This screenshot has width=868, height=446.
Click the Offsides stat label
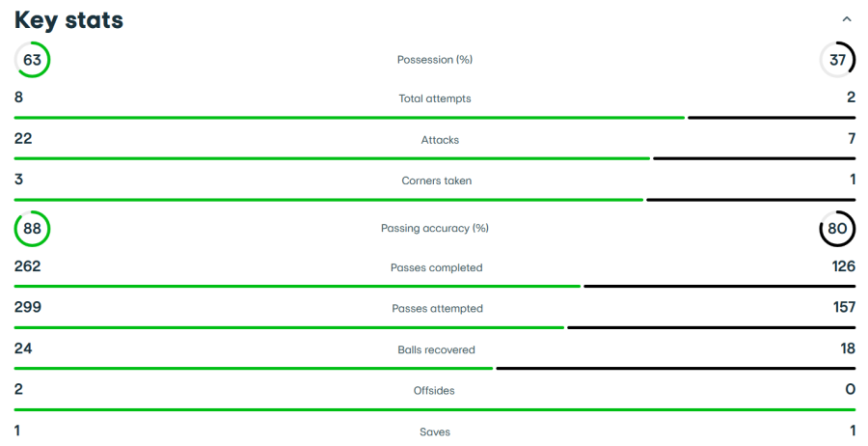point(434,391)
